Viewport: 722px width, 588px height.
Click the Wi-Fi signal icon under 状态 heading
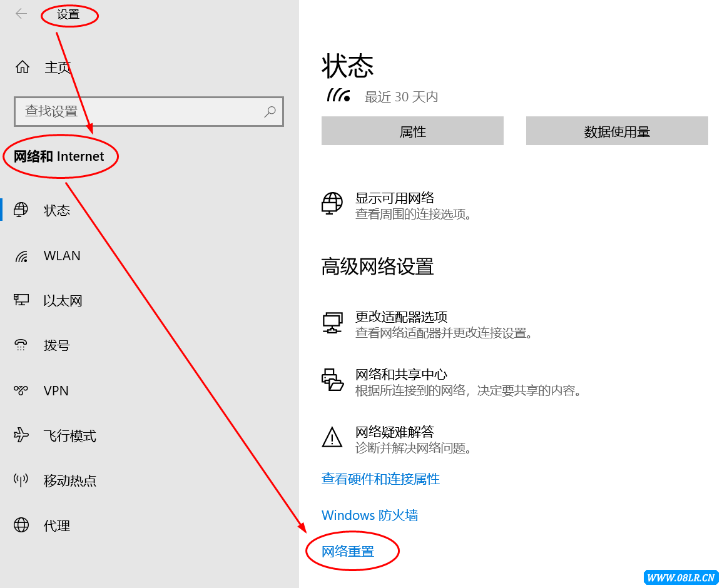(338, 95)
